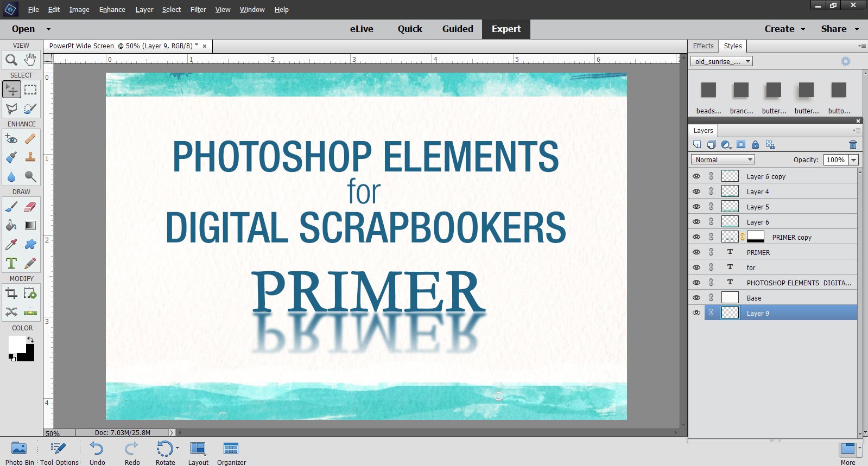Select the Lasso tool
This screenshot has height=466, width=868.
[11, 108]
